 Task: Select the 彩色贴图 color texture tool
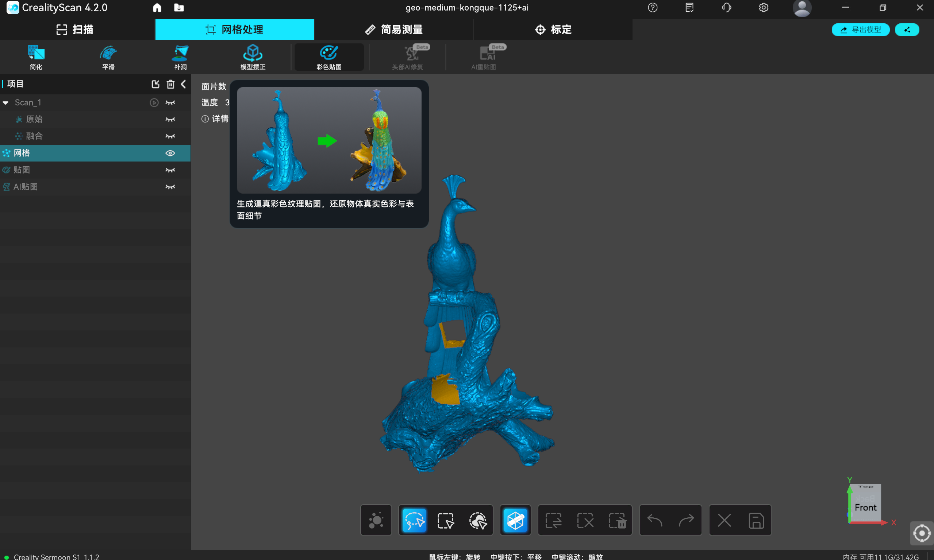pyautogui.click(x=328, y=57)
